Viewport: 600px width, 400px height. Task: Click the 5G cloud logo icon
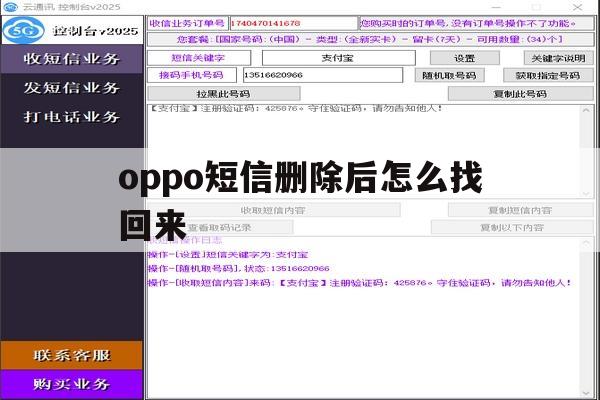24,30
